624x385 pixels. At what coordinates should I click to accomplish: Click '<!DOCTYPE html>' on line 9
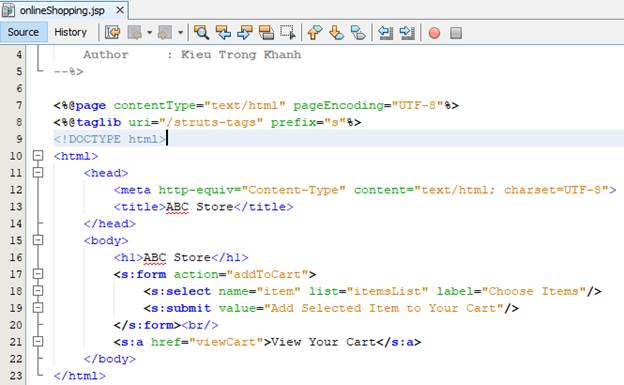click(x=109, y=139)
